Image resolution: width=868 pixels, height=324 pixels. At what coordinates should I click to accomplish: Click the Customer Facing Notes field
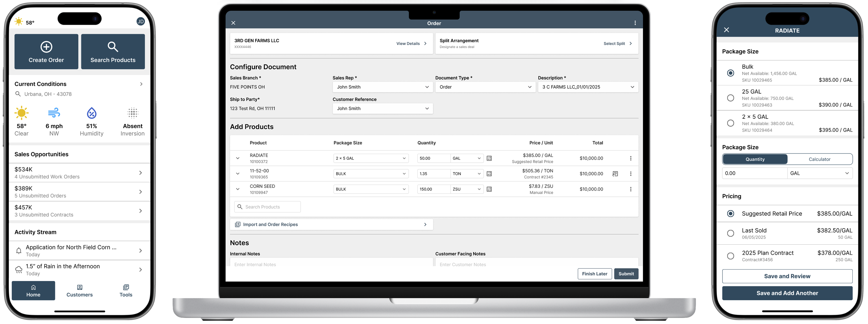[537, 263]
